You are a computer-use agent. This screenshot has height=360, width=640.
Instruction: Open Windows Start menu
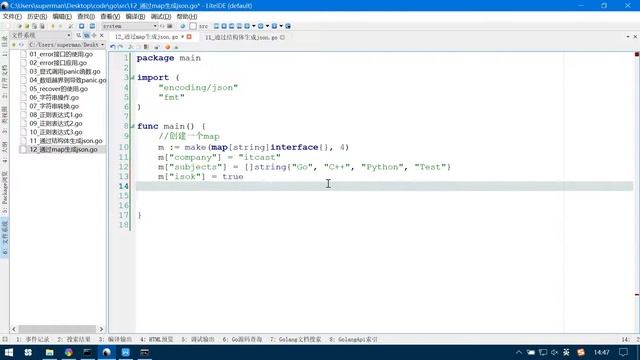click(9, 352)
